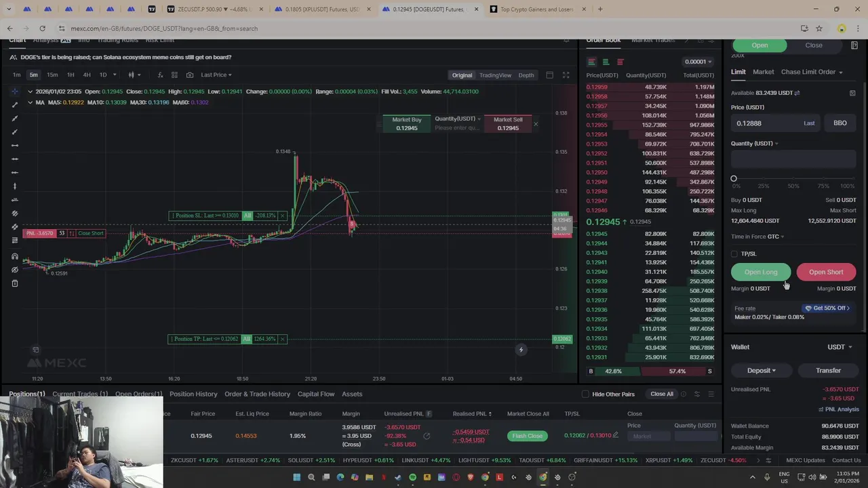Viewport: 868px width, 488px height.
Task: Edit the TP/SL pencil icon in position row
Action: point(615,435)
